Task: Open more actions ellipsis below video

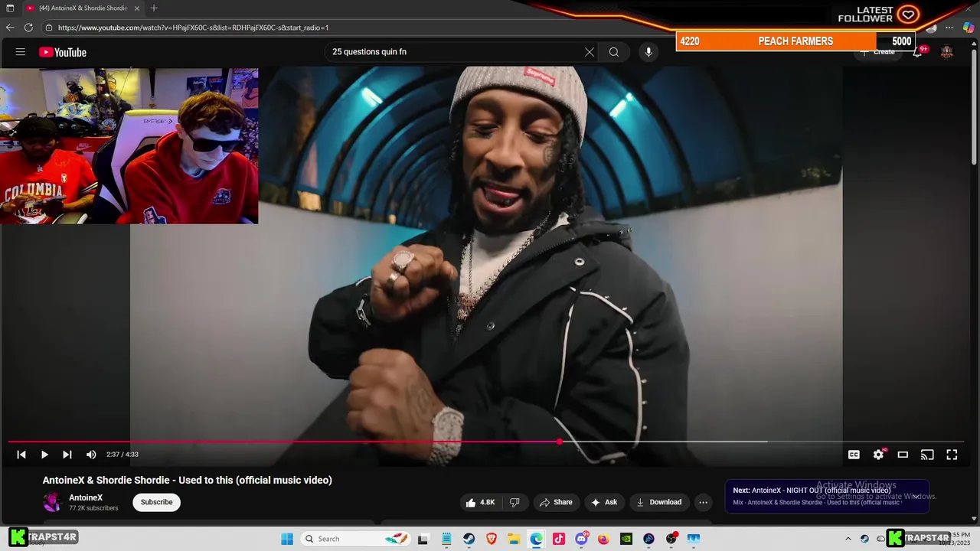Action: (703, 502)
